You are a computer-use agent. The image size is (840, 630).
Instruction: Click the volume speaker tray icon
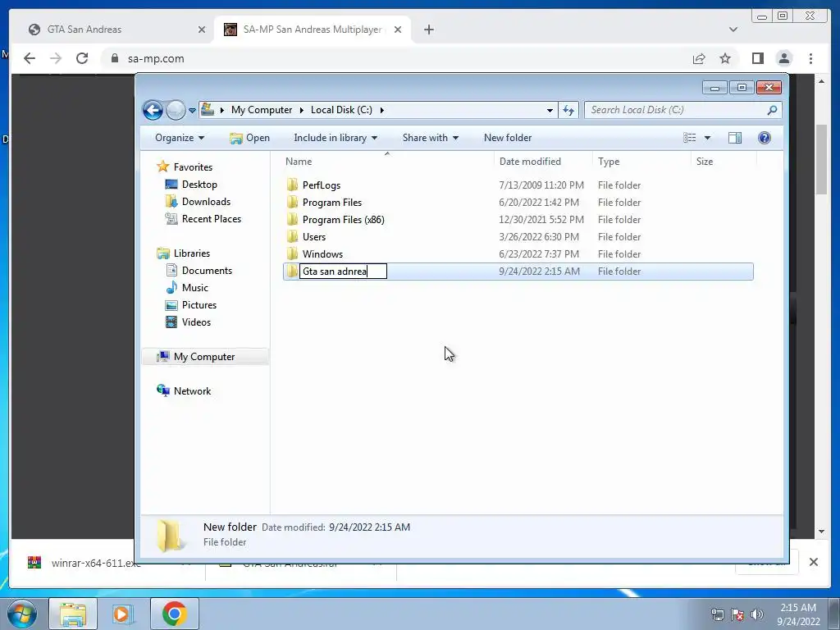(757, 614)
